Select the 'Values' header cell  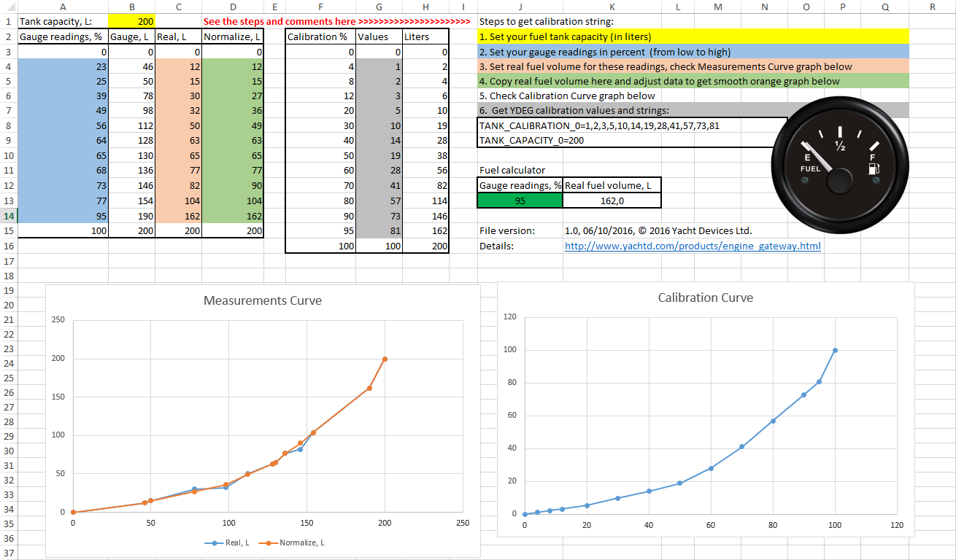[378, 36]
